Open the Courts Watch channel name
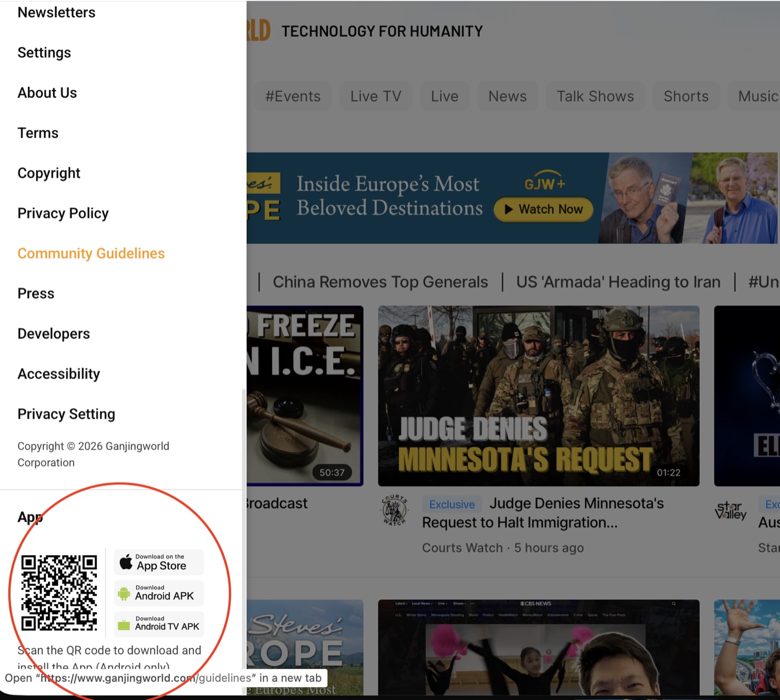The width and height of the screenshot is (780, 700). [x=462, y=548]
